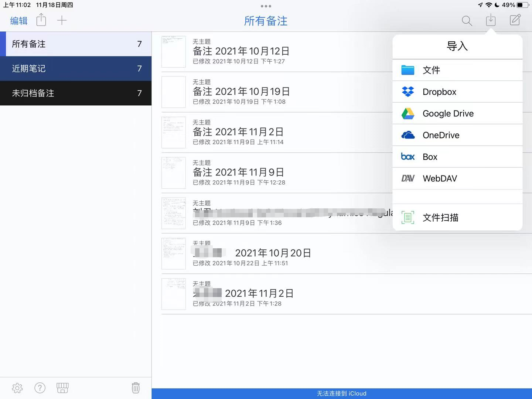The height and width of the screenshot is (399, 532).
Task: Open the 近期笔记 sidebar section
Action: 76,69
